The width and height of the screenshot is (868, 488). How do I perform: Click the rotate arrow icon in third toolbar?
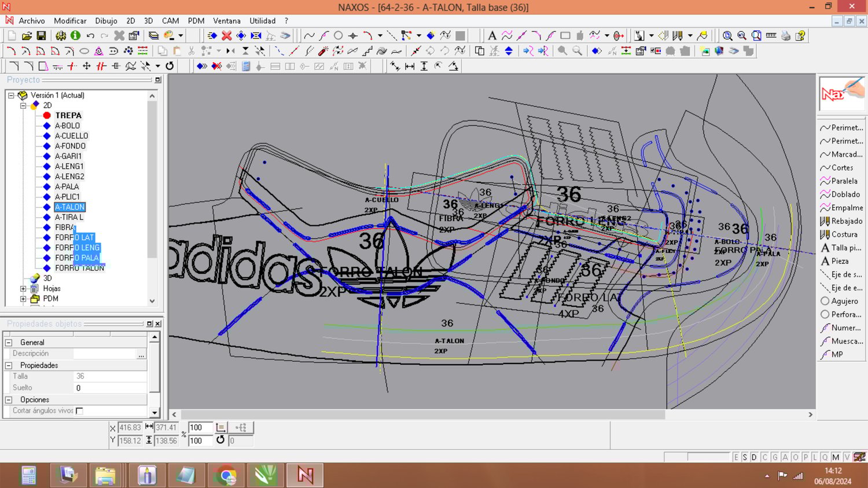coord(170,66)
